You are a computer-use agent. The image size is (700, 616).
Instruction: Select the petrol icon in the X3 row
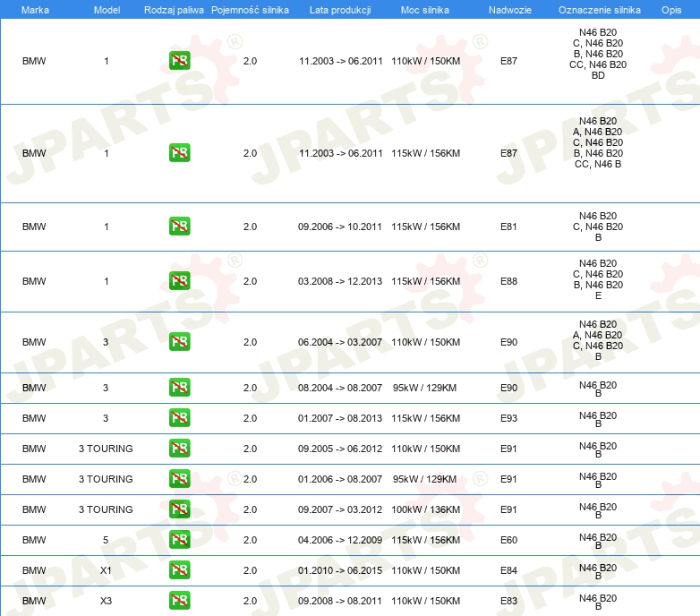point(179,600)
